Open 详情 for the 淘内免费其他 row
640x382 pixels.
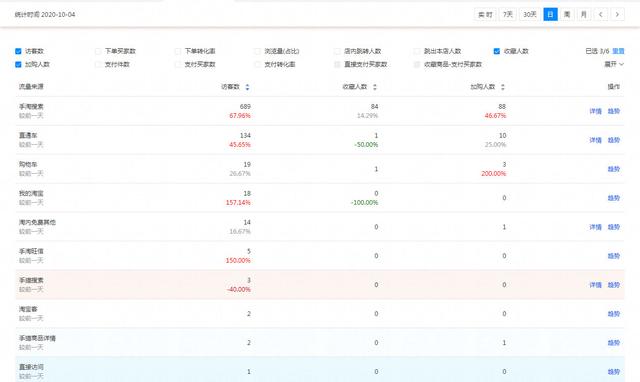click(596, 227)
